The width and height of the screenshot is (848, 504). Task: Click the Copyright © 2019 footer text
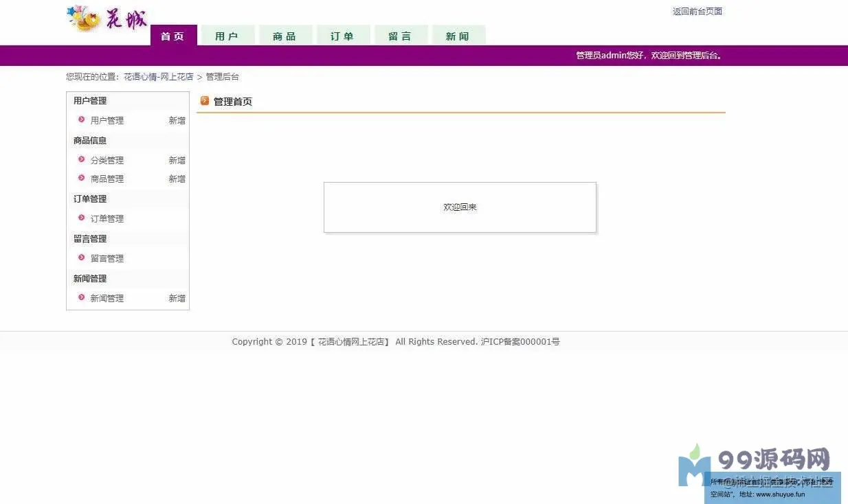[x=396, y=341]
